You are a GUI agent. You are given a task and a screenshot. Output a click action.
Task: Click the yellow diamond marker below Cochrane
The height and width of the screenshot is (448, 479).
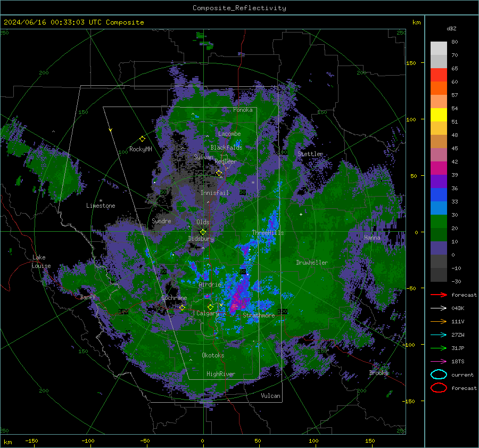click(182, 307)
